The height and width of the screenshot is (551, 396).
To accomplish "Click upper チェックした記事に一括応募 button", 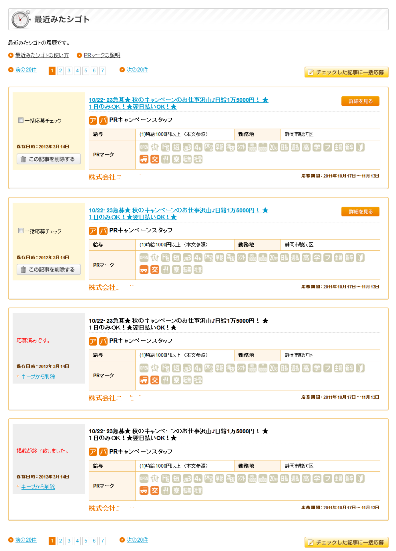I will (x=346, y=72).
